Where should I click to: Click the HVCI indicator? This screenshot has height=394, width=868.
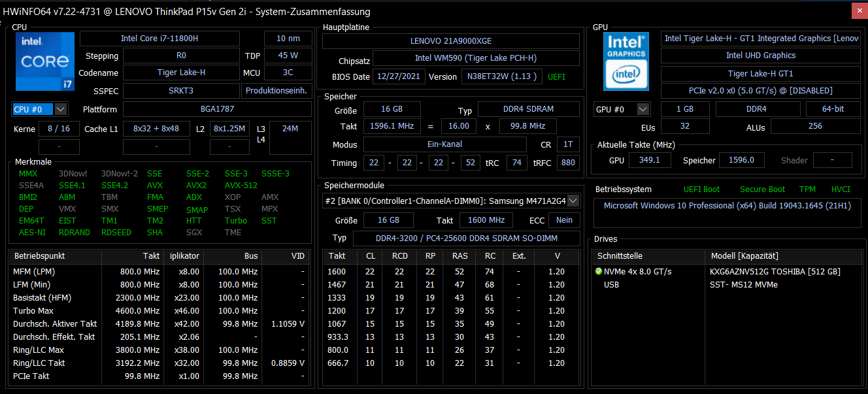(x=841, y=189)
